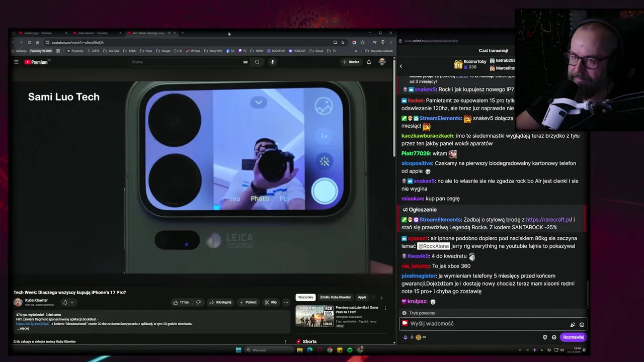Open the Google bookmarks folder
Viewport: 644px width, 362px height.
pyautogui.click(x=164, y=51)
